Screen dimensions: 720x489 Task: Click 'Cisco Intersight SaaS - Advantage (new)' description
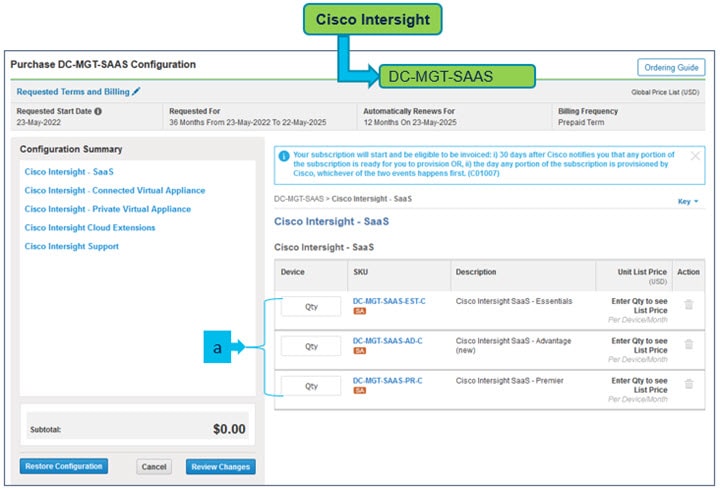click(x=513, y=345)
